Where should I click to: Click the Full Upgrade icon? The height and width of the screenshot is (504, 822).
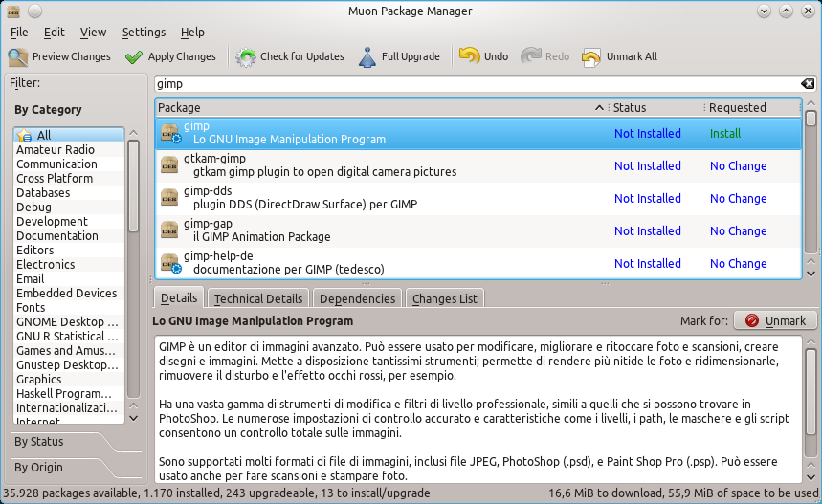pyautogui.click(x=367, y=57)
